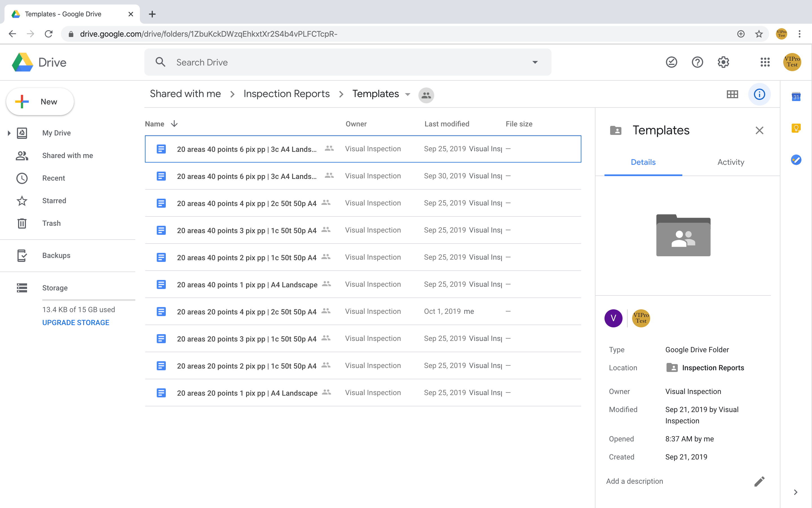The width and height of the screenshot is (812, 508).
Task: Reverse sort direction with Name arrow
Action: tap(174, 124)
